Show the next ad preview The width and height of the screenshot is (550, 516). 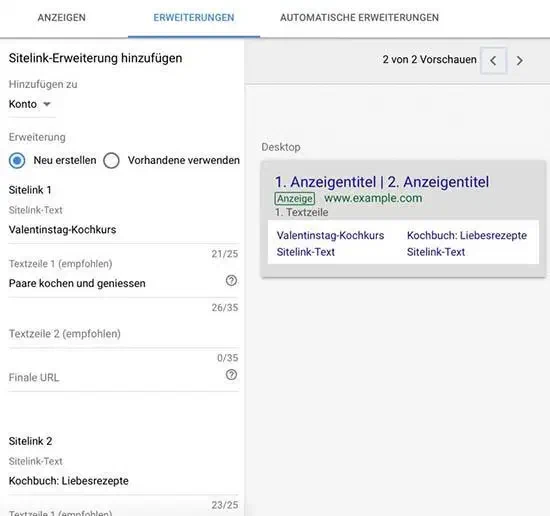point(520,61)
